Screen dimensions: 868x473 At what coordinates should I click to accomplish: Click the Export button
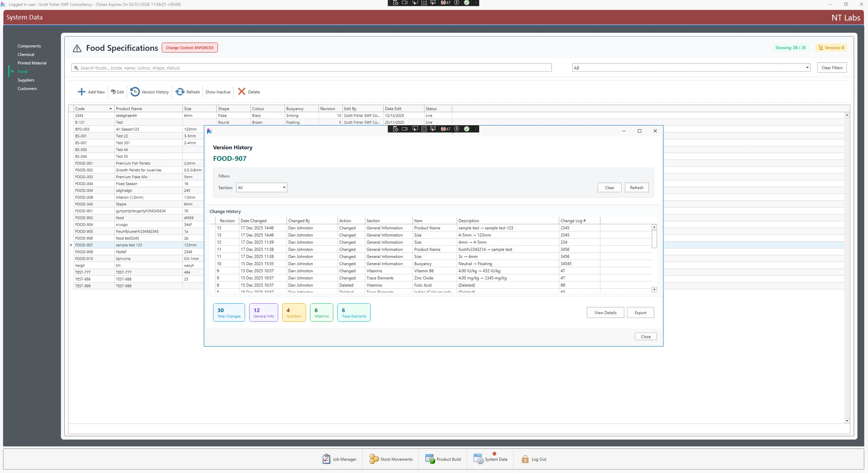[640, 313]
